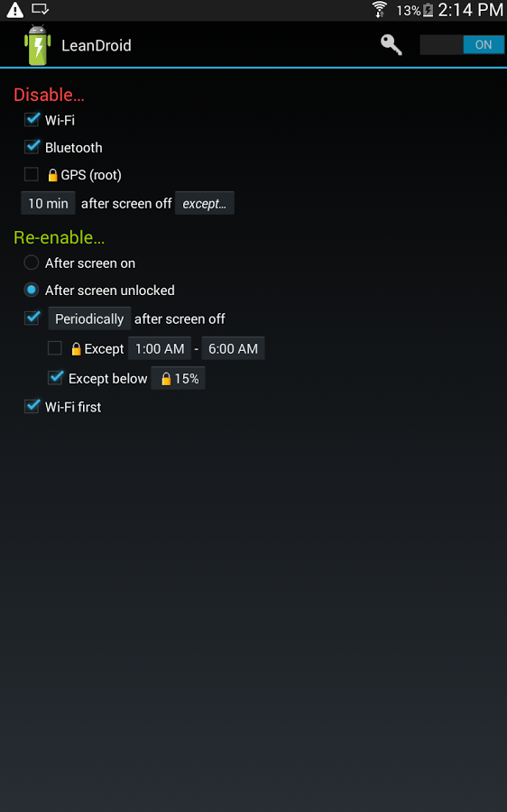507x812 pixels.
Task: Uncheck the Wi-Fi first checkbox
Action: pyautogui.click(x=32, y=407)
